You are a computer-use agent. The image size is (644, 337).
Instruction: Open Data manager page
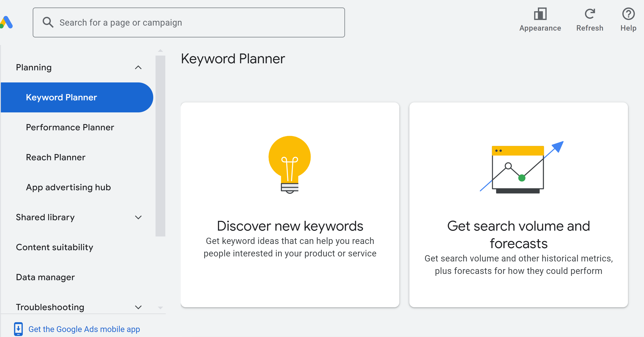[45, 277]
